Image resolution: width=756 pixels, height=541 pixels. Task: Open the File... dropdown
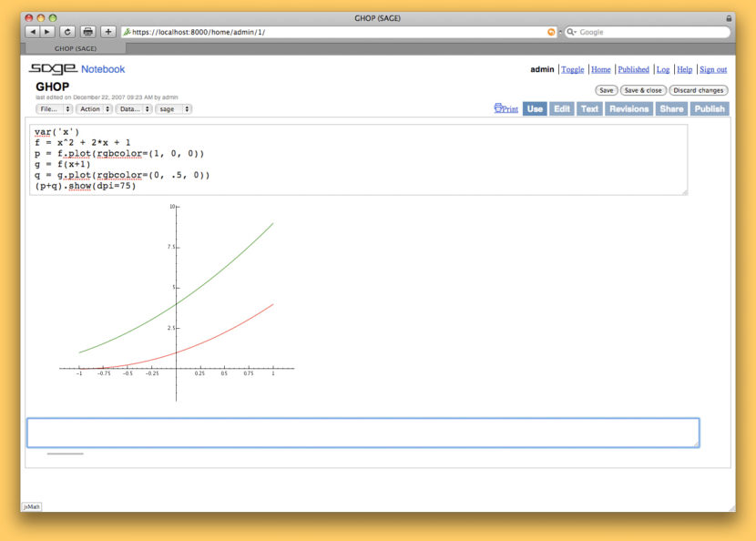coord(54,109)
